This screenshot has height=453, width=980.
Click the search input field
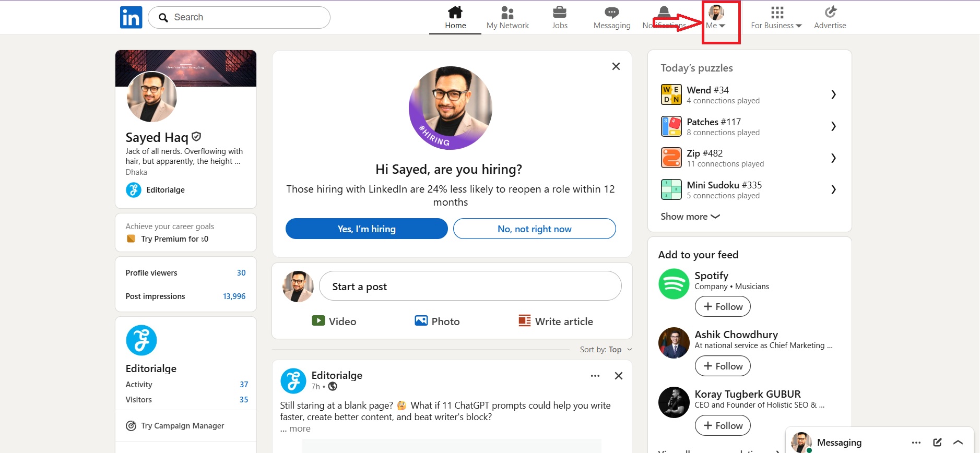point(239,17)
